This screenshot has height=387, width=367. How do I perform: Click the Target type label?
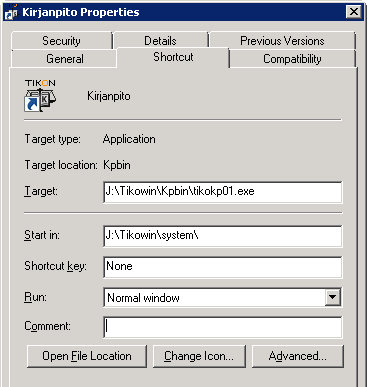(x=53, y=139)
